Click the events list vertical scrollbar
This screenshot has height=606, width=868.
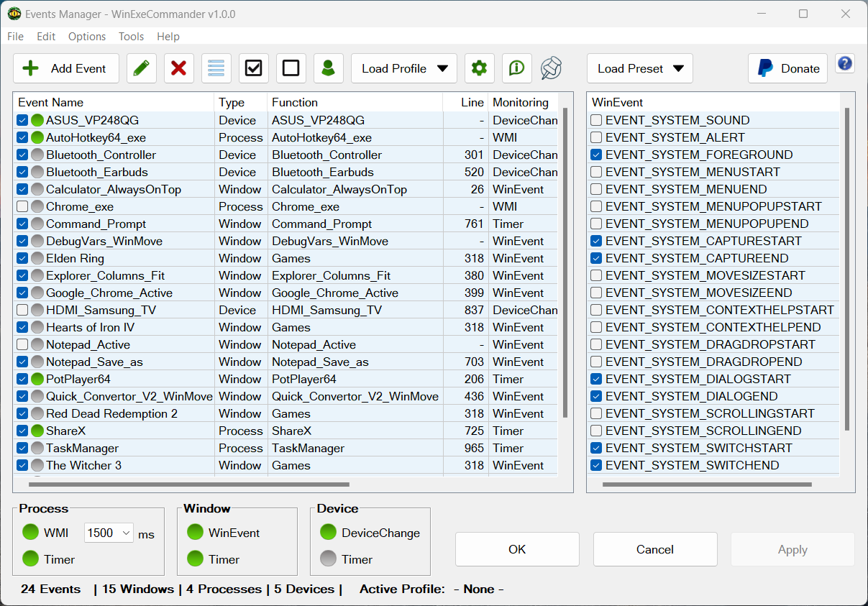[x=565, y=262]
